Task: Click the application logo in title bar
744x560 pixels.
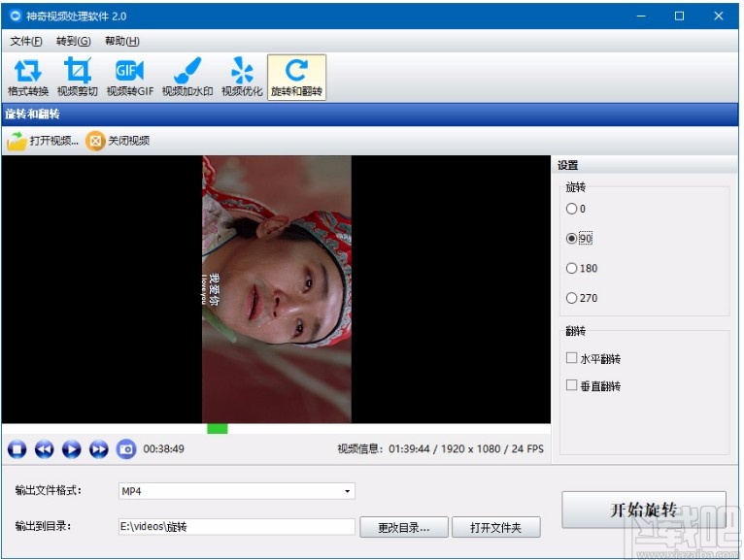Action: 16,16
